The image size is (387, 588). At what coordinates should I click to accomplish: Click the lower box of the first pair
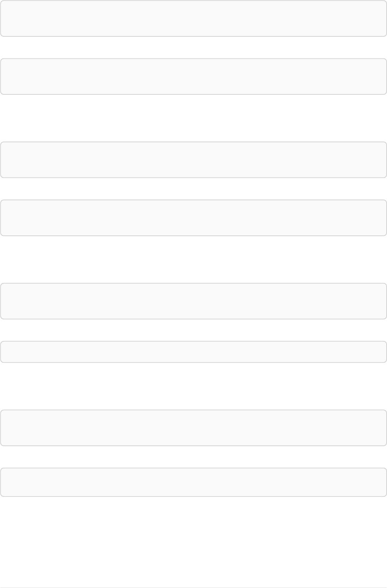[193, 77]
